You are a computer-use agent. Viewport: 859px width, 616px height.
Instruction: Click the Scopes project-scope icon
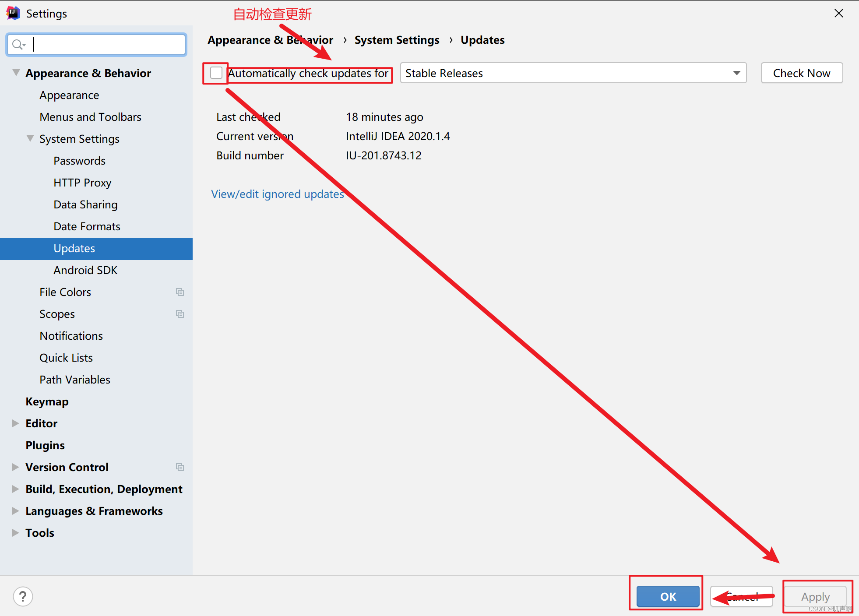(180, 314)
